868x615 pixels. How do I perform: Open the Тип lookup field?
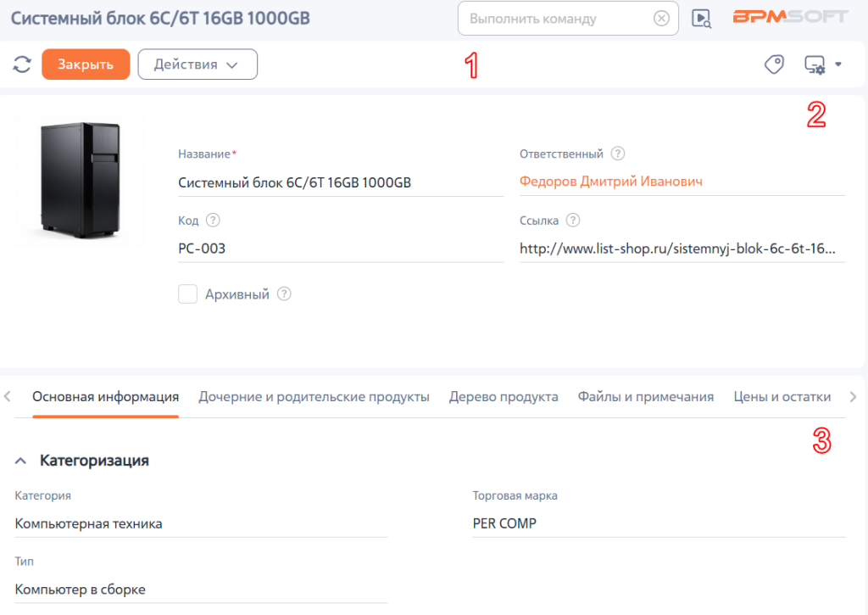click(x=201, y=589)
